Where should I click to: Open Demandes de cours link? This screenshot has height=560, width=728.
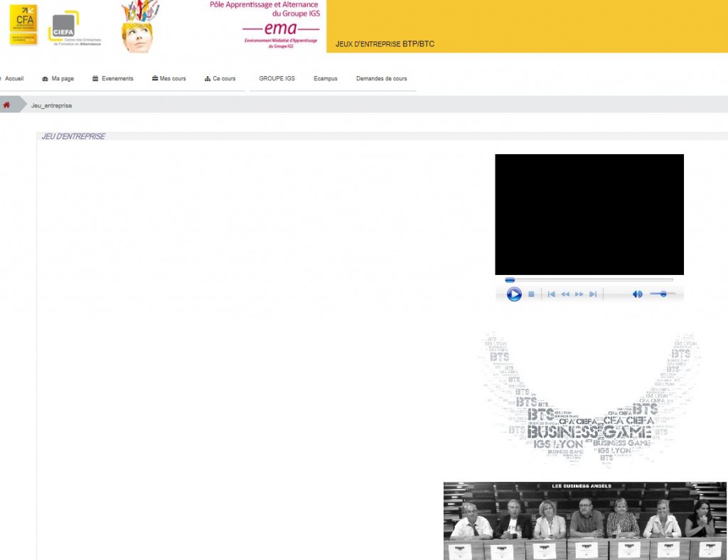click(382, 79)
